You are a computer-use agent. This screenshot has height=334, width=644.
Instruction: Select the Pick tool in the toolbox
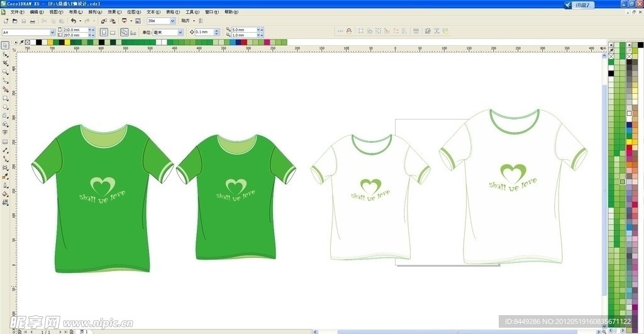(x=5, y=45)
